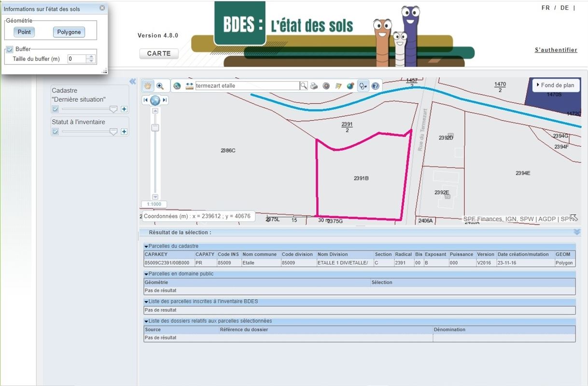
Task: Click the full extent globe in the toolbar
Action: 177,86
